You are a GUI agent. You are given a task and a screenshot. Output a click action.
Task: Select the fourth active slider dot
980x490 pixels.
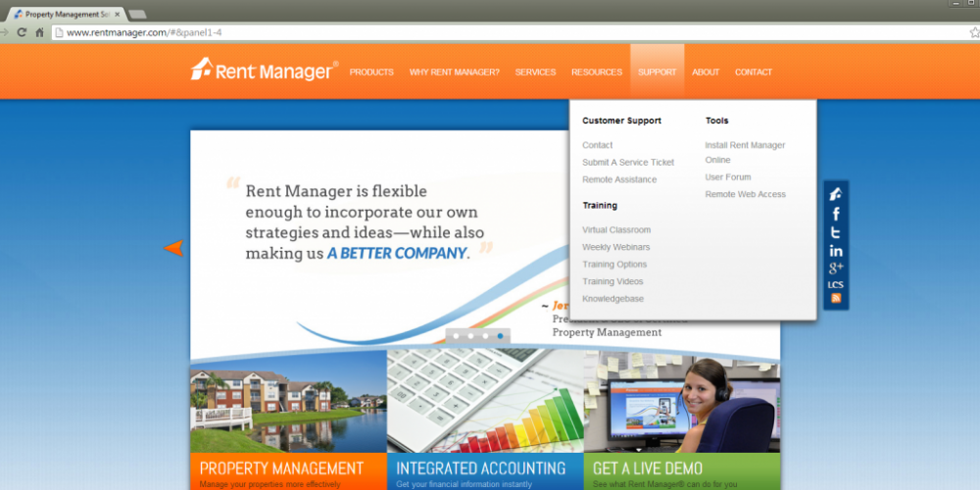(x=500, y=336)
